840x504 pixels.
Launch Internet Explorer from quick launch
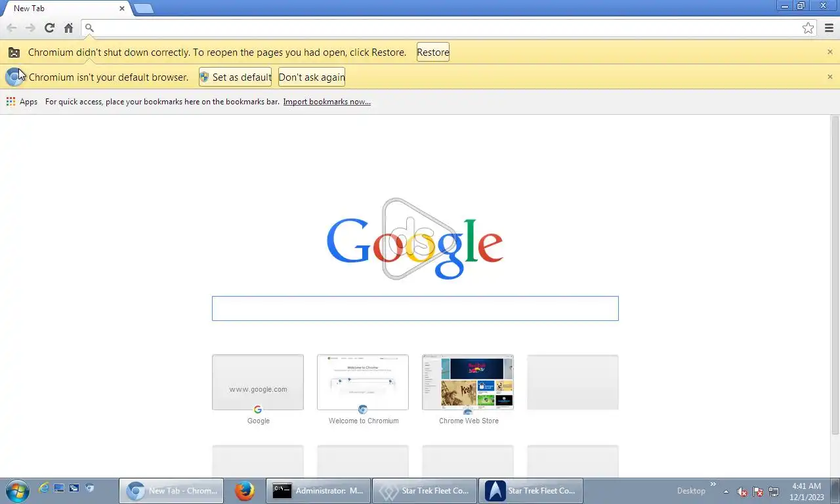click(44, 488)
